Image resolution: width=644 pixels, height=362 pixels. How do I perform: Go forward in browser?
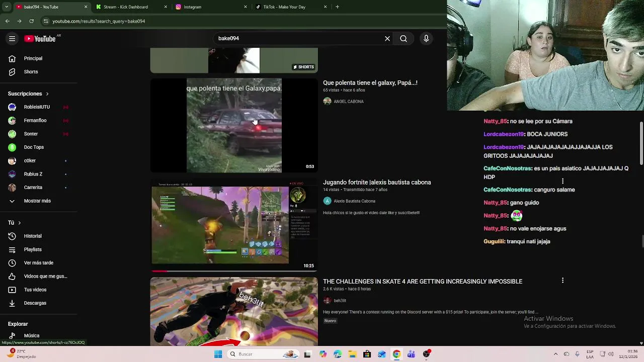pyautogui.click(x=19, y=21)
